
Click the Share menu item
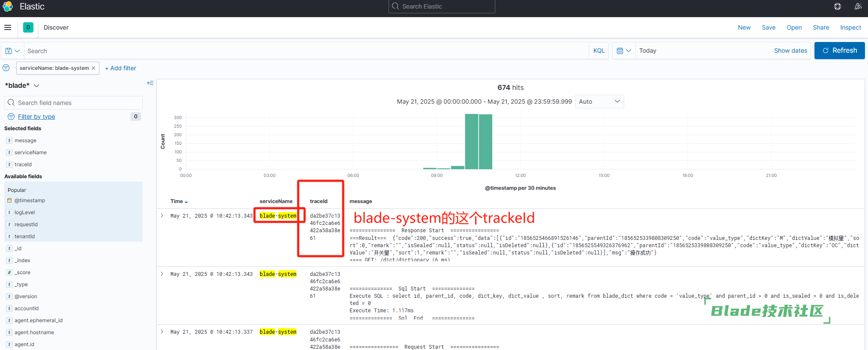click(821, 27)
